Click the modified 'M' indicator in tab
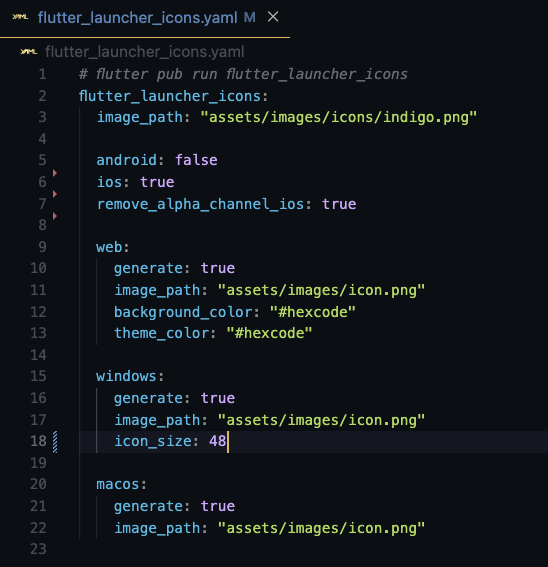 tap(250, 17)
